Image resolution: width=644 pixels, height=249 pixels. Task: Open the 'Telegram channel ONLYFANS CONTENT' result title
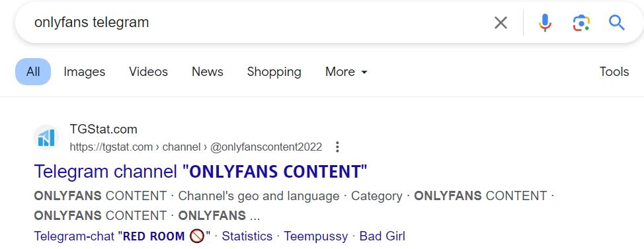200,172
